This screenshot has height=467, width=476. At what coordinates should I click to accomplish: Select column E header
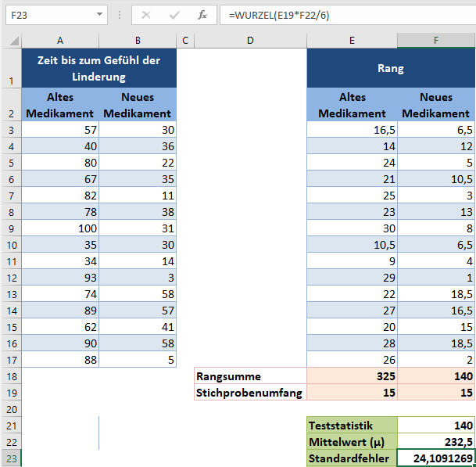pos(353,41)
